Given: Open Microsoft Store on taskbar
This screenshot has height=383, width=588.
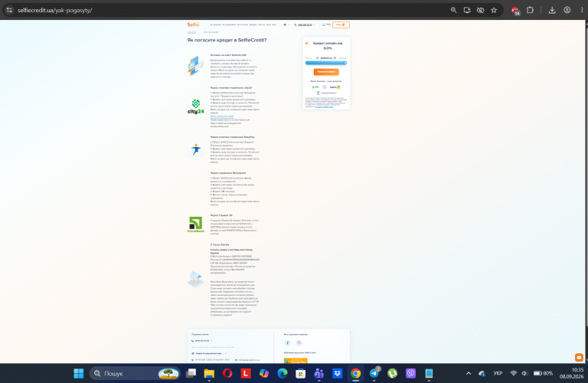Looking at the screenshot, I should coord(300,373).
